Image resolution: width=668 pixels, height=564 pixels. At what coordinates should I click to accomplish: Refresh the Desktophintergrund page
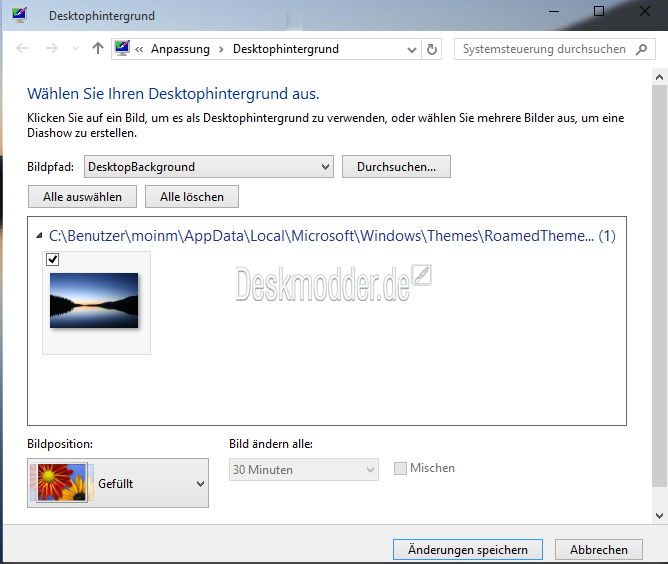(432, 49)
